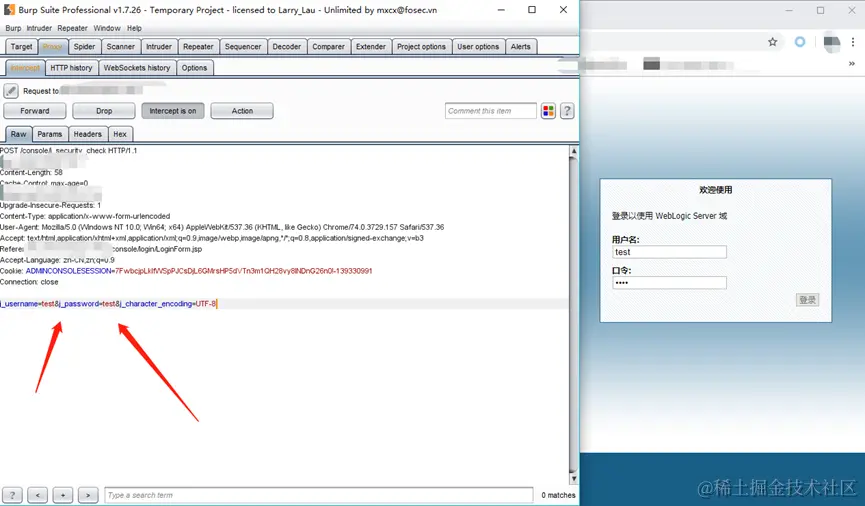Click the username field containing test
Viewport: 865px width, 506px height.
(669, 252)
